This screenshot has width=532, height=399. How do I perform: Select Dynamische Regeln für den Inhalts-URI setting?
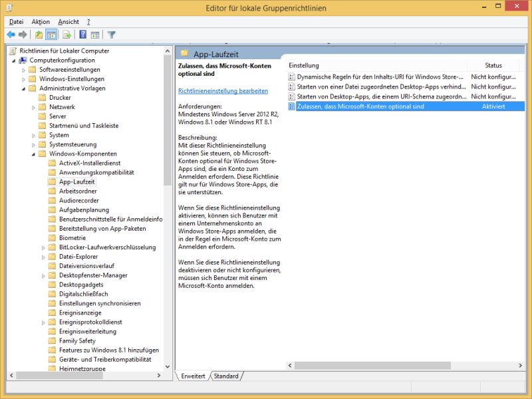coord(380,77)
